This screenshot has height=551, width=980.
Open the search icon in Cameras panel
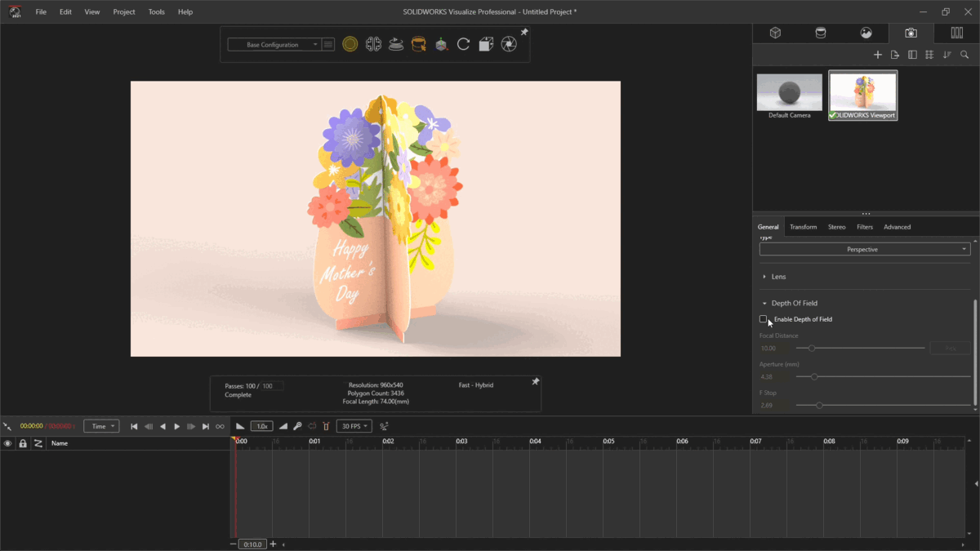coord(964,55)
